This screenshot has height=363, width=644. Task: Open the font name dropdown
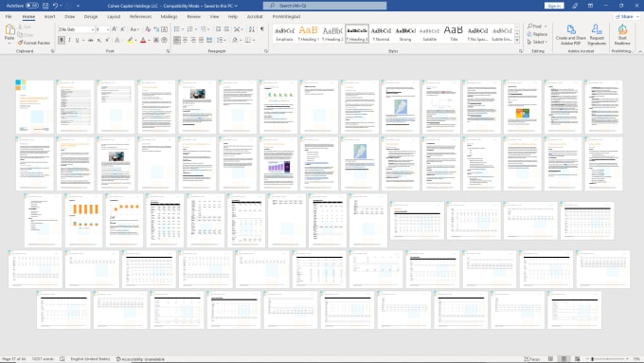coord(93,29)
